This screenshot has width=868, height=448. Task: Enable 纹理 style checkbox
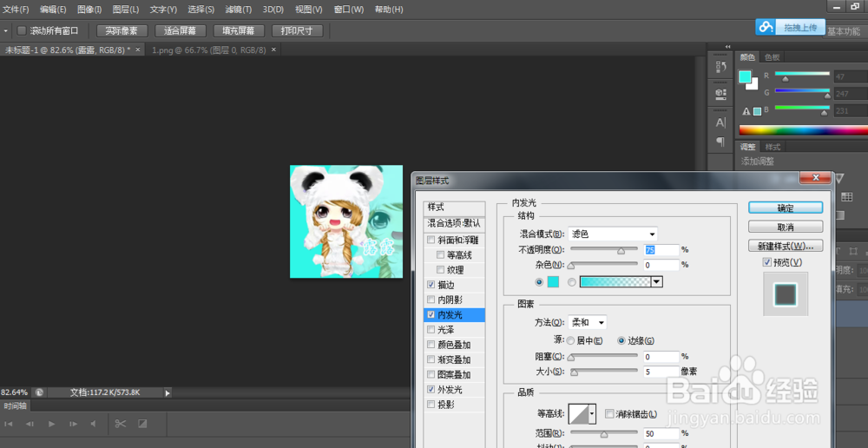tap(441, 270)
